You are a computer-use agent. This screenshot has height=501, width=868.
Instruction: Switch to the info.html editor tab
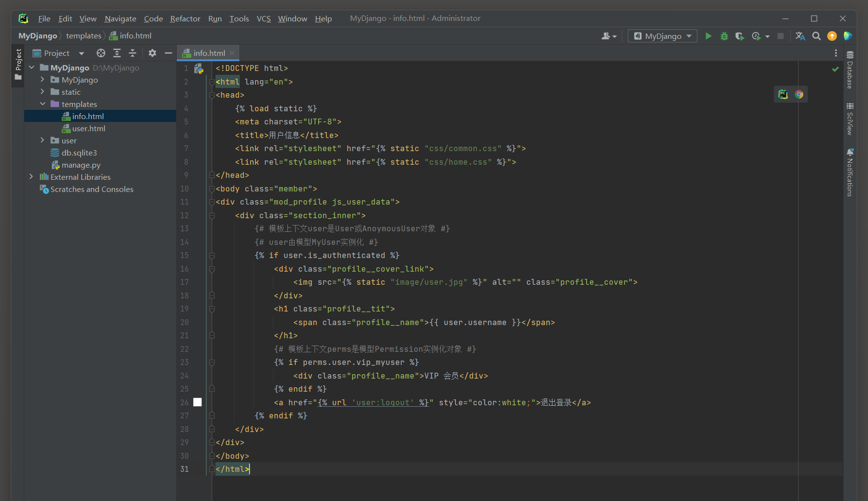pyautogui.click(x=209, y=53)
